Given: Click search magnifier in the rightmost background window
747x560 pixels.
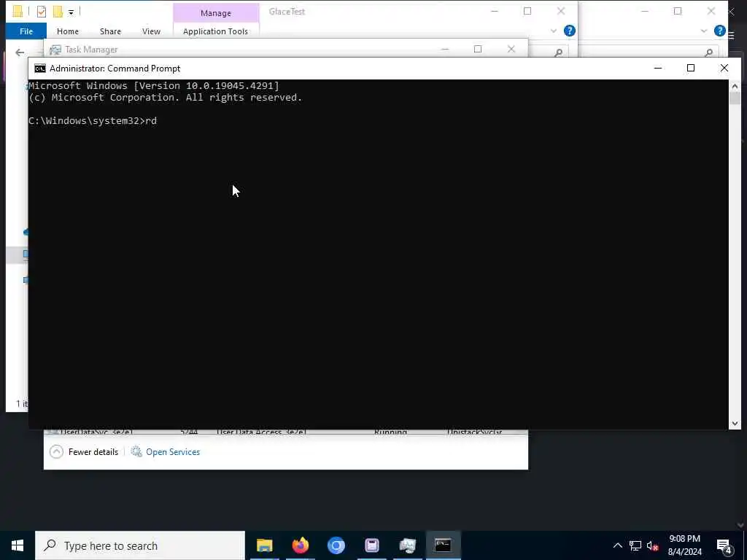Looking at the screenshot, I should click(x=709, y=52).
